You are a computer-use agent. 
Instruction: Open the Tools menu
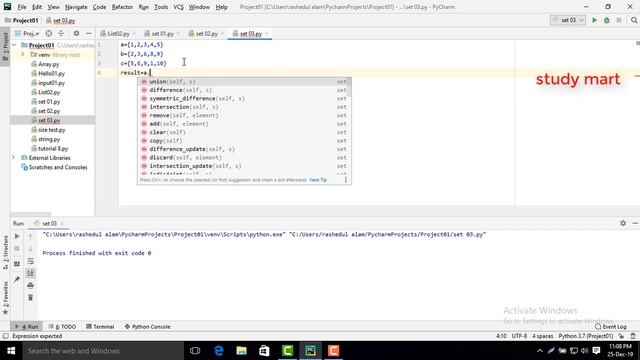click(161, 7)
